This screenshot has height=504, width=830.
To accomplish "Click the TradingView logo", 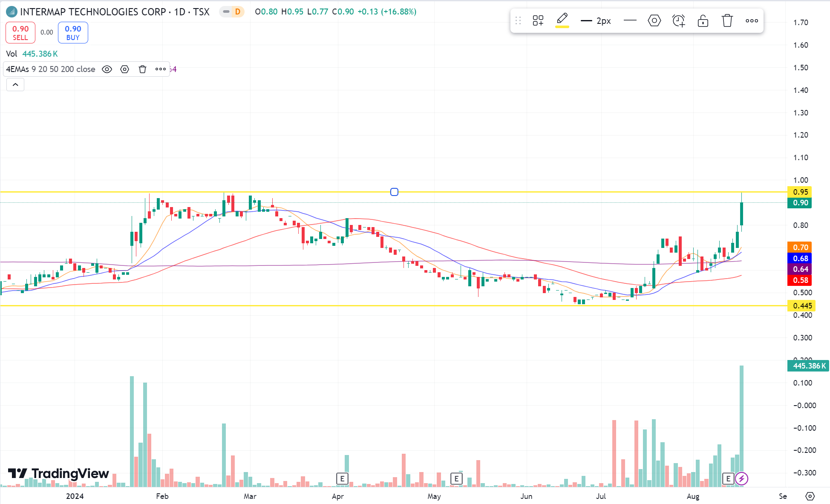I will 58,473.
